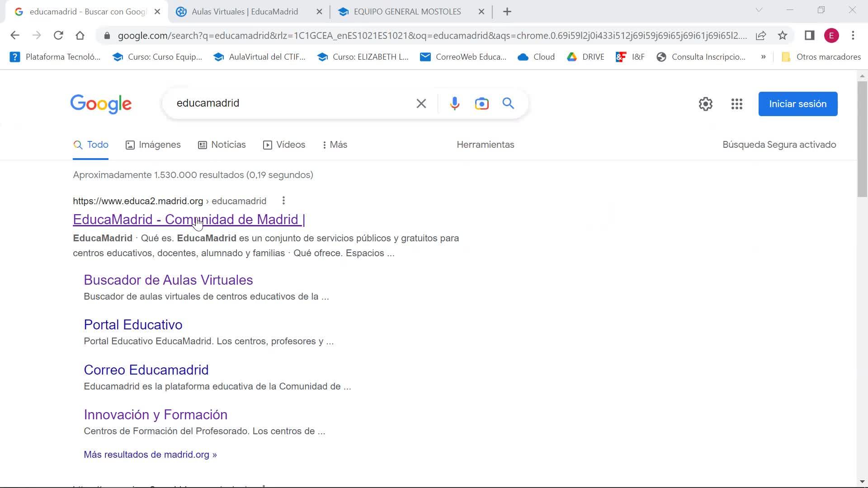This screenshot has height=488, width=868.
Task: Open the Buscador de Aulas Virtuales link
Action: point(168,280)
